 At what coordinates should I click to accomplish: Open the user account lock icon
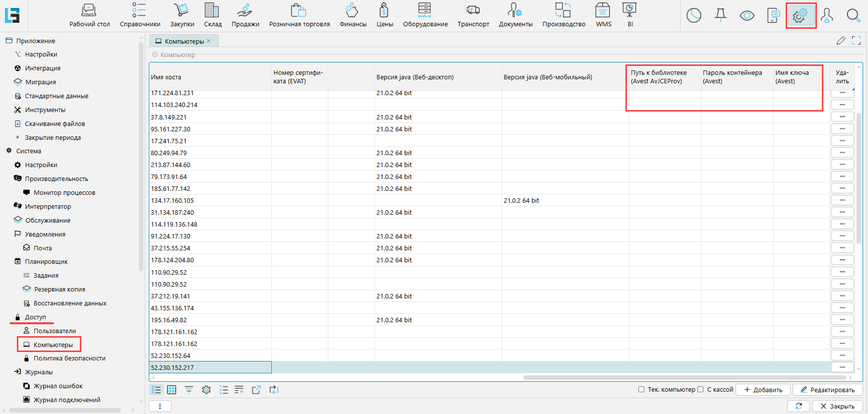826,16
